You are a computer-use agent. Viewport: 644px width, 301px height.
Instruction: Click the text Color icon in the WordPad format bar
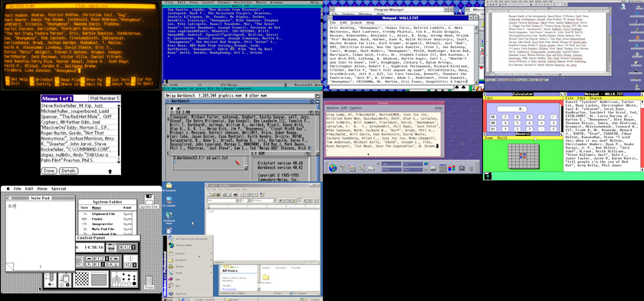coord(294,200)
